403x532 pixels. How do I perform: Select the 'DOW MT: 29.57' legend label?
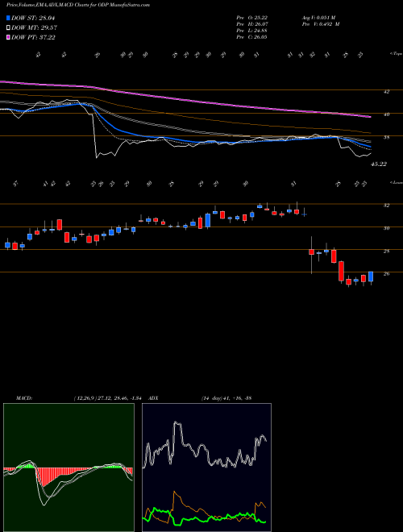click(x=34, y=28)
